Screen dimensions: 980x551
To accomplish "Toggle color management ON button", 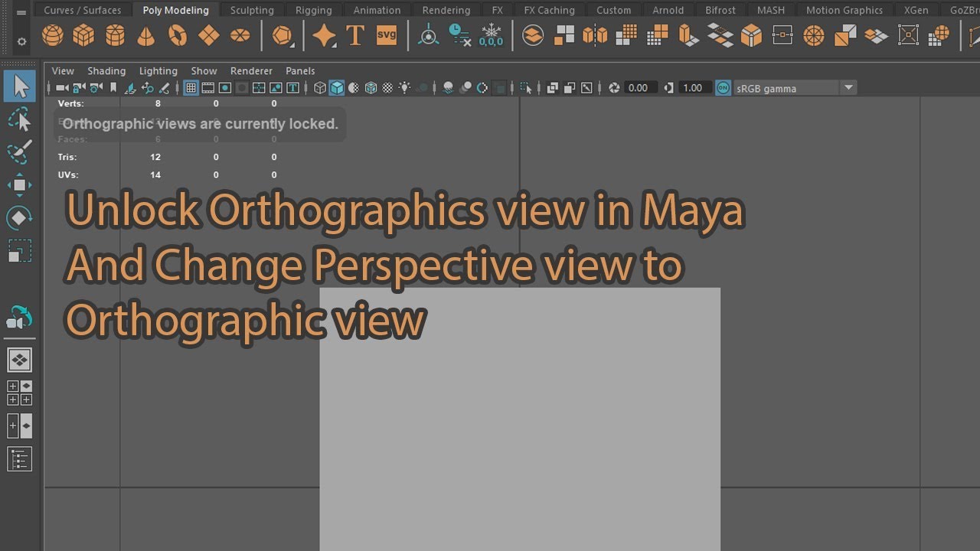I will tap(723, 88).
